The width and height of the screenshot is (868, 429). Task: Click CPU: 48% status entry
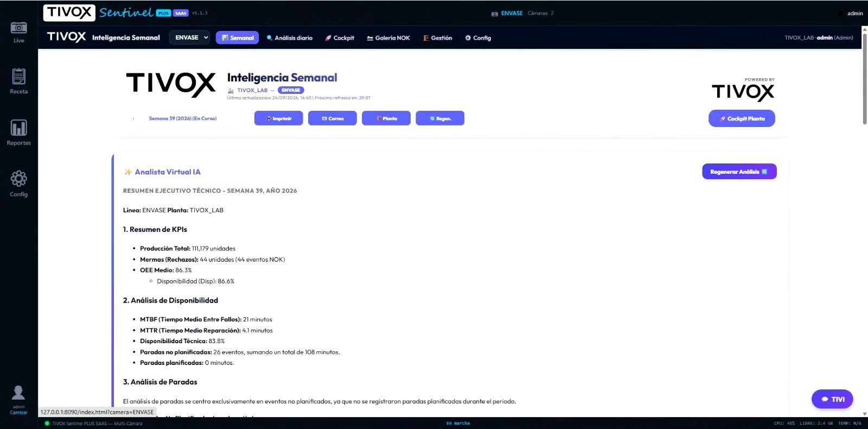[784, 424]
